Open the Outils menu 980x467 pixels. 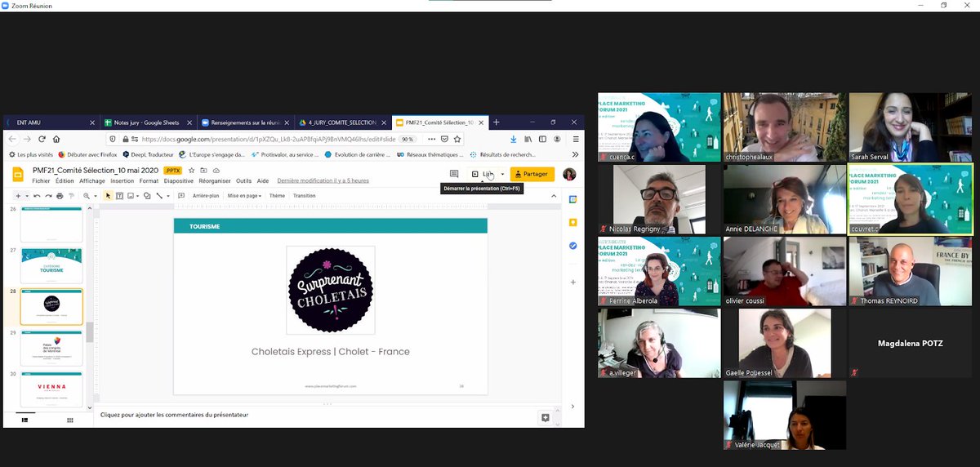(x=243, y=181)
